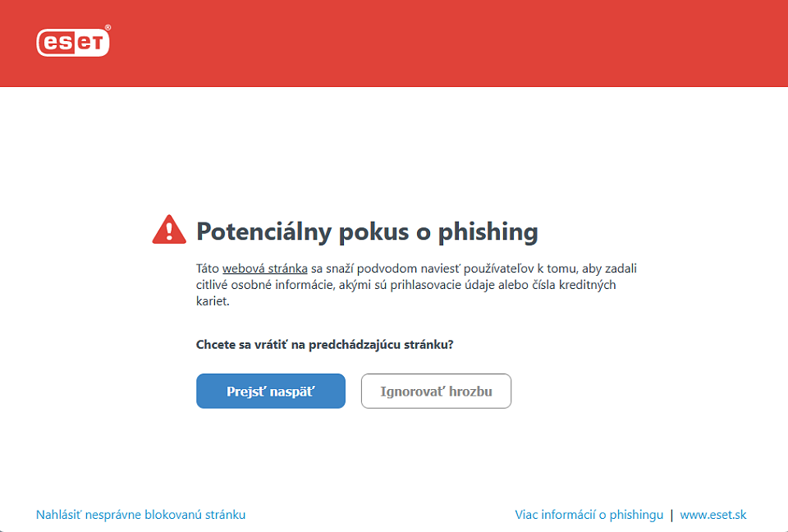Screen dimensions: 788x532
Task: Follow the "Viac informácií o phishingu" link
Action: (x=589, y=515)
